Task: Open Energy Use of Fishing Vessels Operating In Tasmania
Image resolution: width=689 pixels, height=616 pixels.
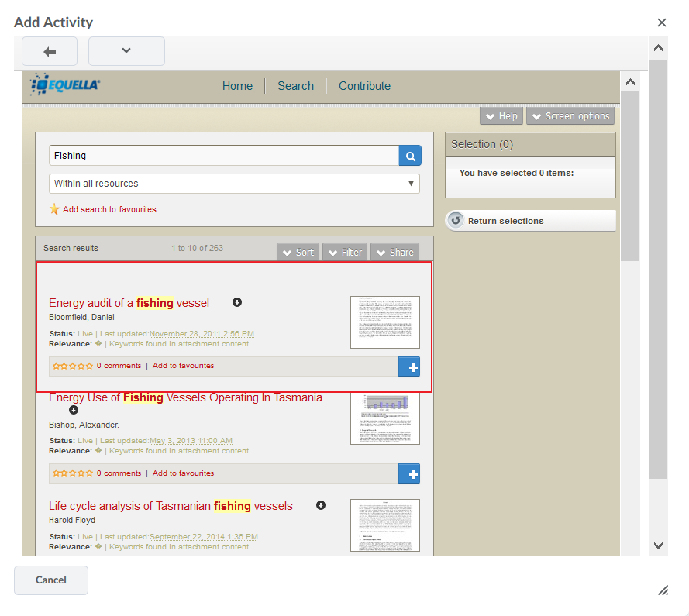Action: point(185,397)
